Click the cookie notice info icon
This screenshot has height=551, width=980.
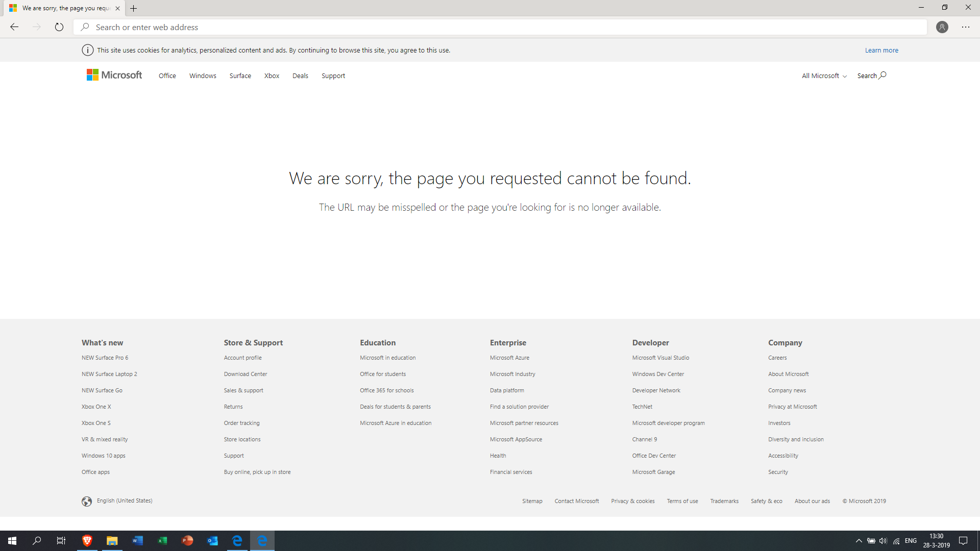point(88,50)
